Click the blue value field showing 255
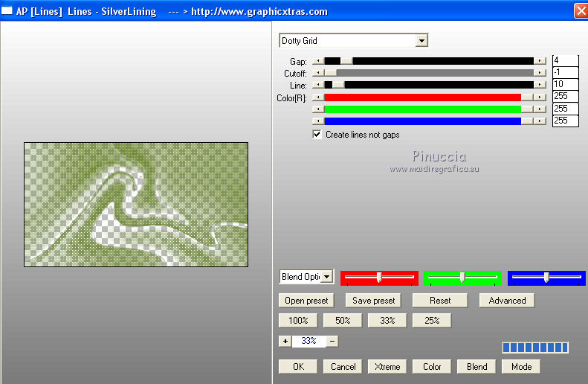 pyautogui.click(x=566, y=121)
